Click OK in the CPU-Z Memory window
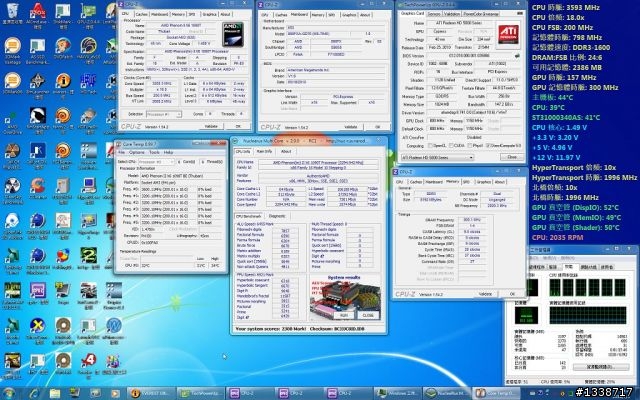This screenshot has width=640, height=400. (x=512, y=294)
